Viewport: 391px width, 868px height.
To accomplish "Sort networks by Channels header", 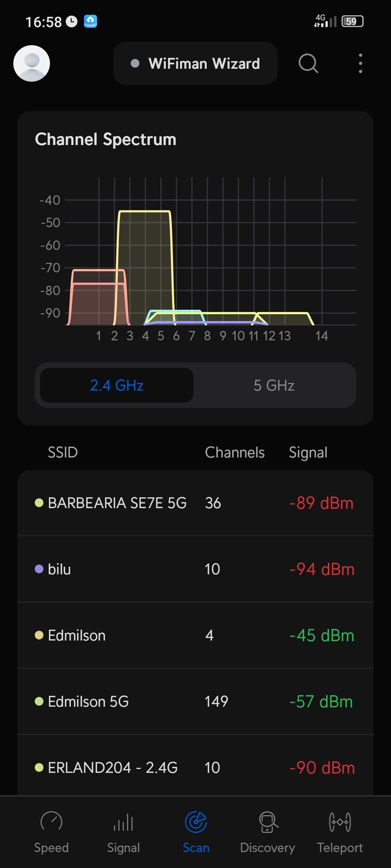I will pos(235,452).
